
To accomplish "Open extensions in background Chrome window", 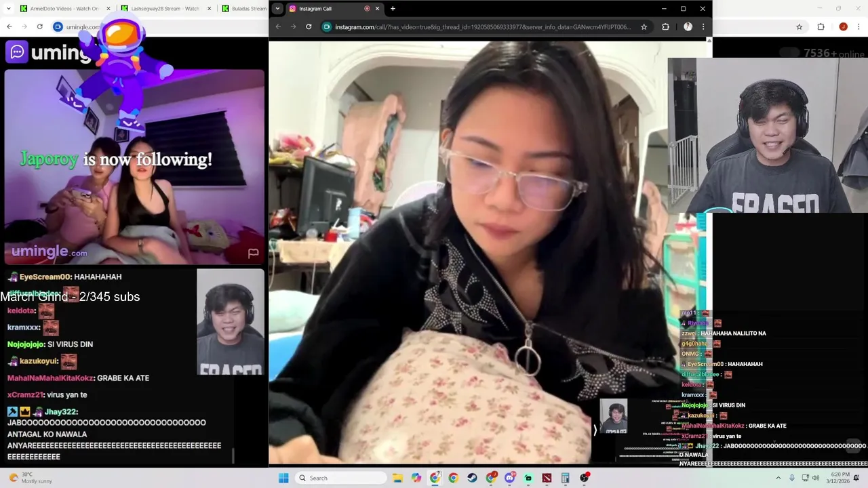I will [x=821, y=27].
